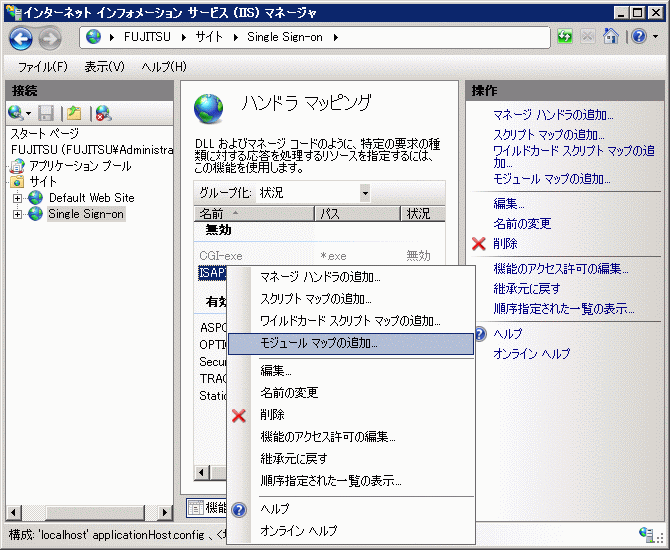
Task: Click 編集 link in actions pane
Action: click(x=508, y=203)
